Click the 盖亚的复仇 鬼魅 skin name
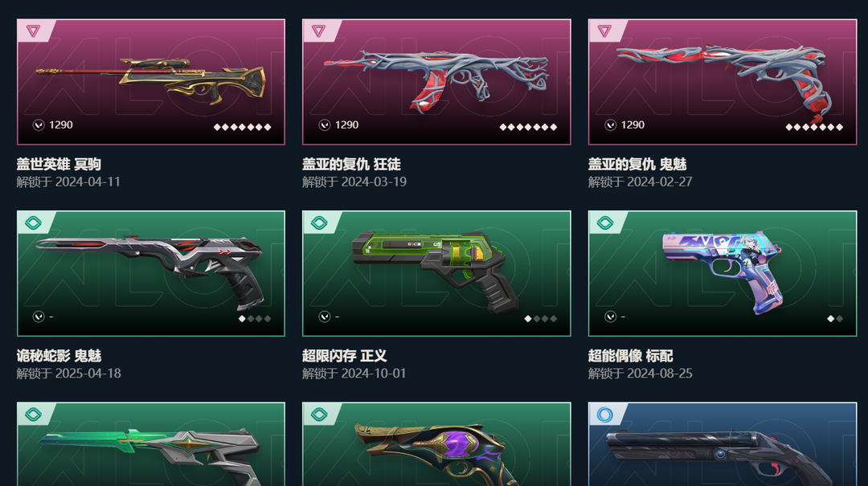Viewport: 868px width, 486px height. (x=637, y=165)
